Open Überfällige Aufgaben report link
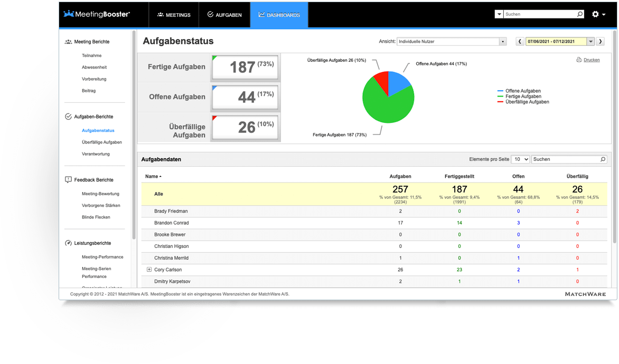 [102, 142]
